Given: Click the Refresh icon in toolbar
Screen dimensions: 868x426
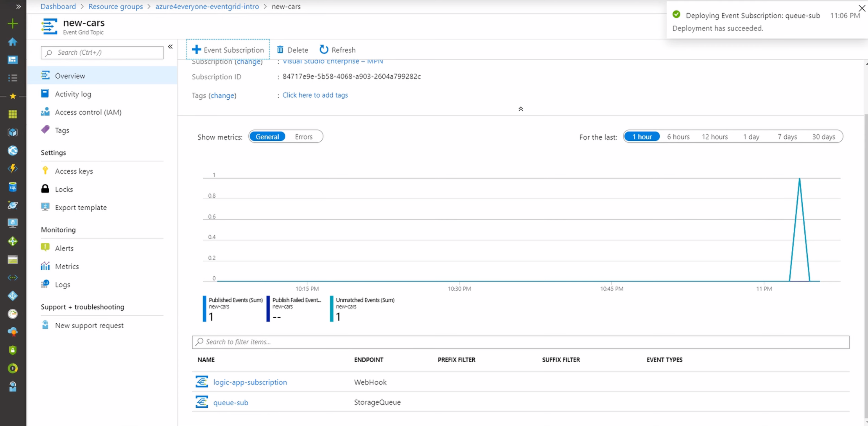Looking at the screenshot, I should click(324, 50).
